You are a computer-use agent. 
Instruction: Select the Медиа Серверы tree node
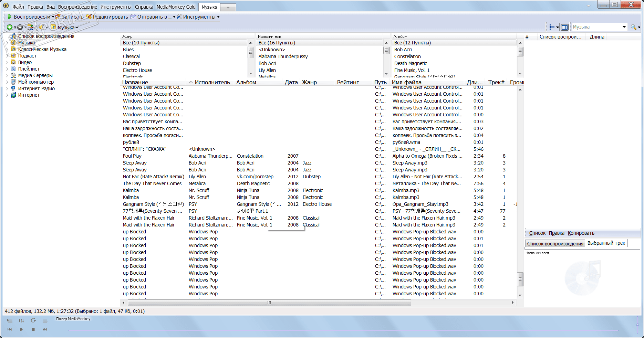35,75
